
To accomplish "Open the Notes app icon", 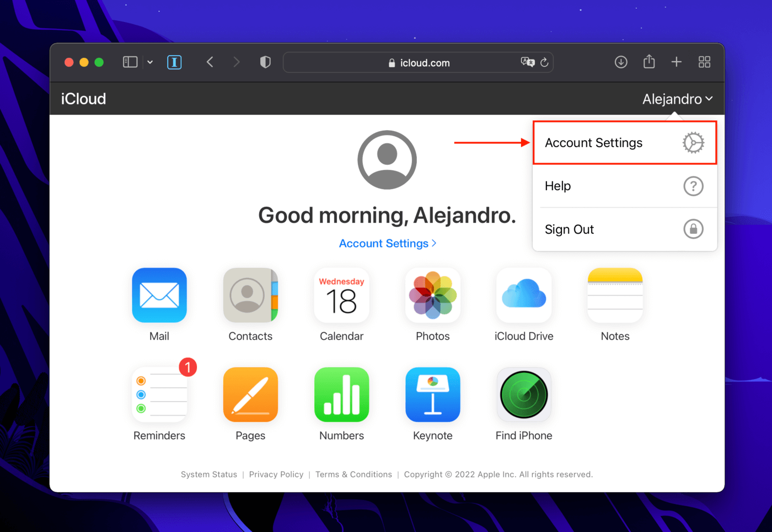I will click(615, 295).
